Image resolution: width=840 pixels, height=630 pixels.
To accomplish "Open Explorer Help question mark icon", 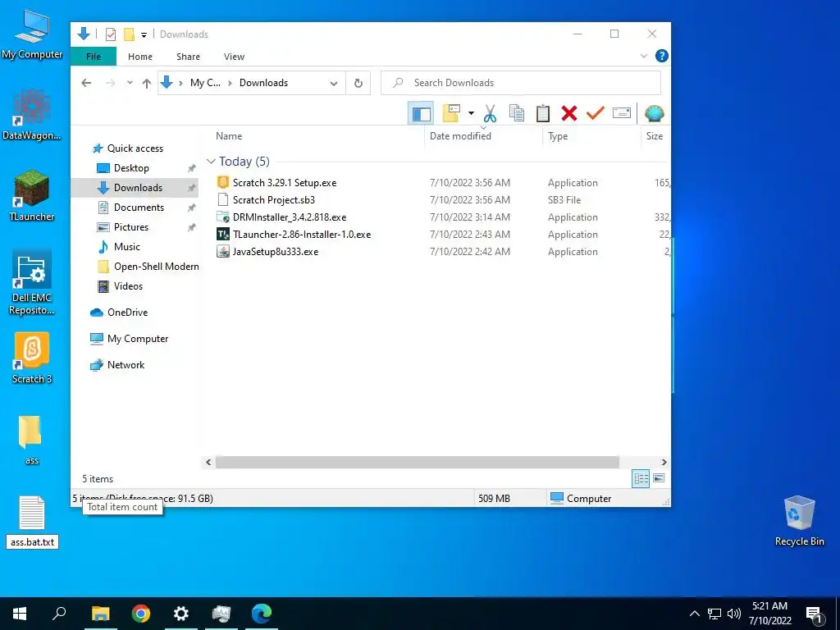I will 662,56.
